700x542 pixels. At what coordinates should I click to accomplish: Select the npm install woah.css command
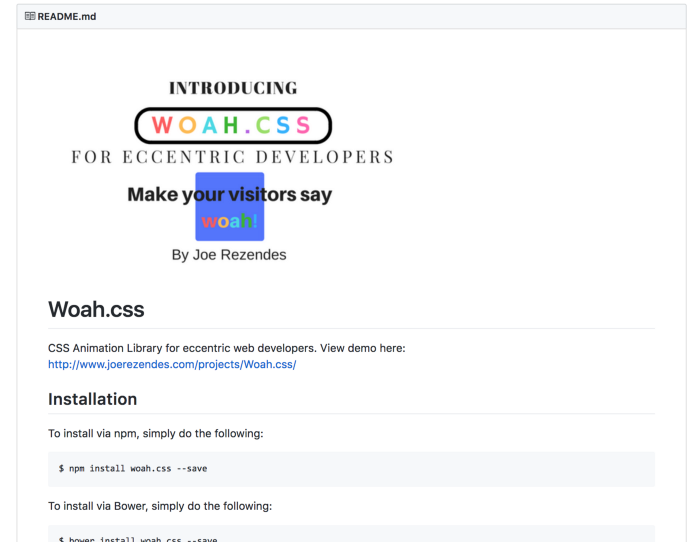133,469
